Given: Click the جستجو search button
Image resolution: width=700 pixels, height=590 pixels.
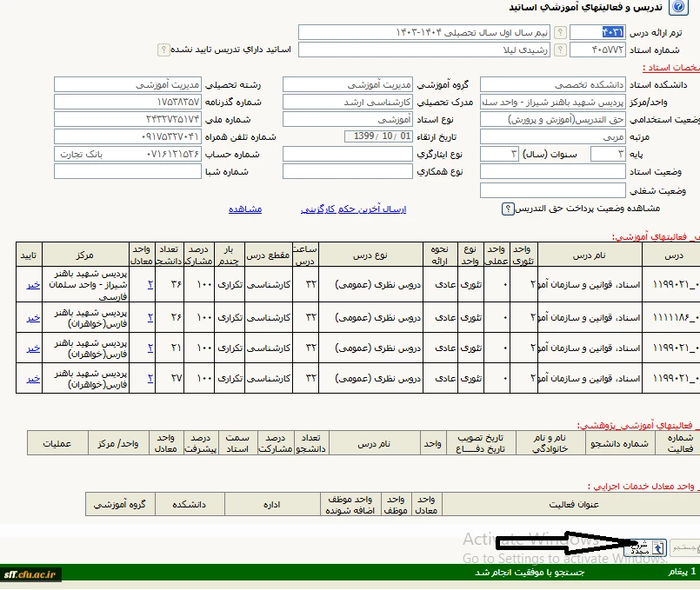Looking at the screenshot, I should pyautogui.click(x=683, y=548).
